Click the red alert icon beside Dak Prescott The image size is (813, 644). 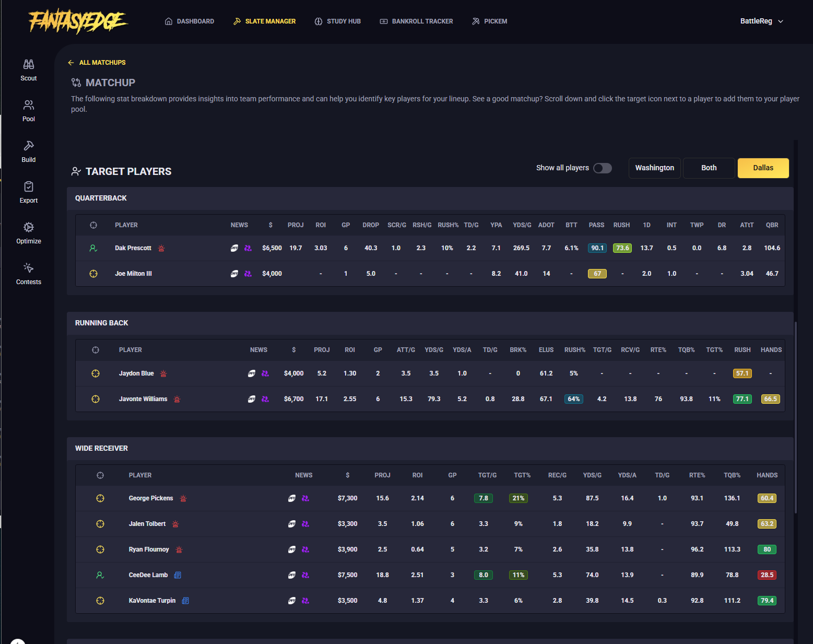tap(161, 248)
